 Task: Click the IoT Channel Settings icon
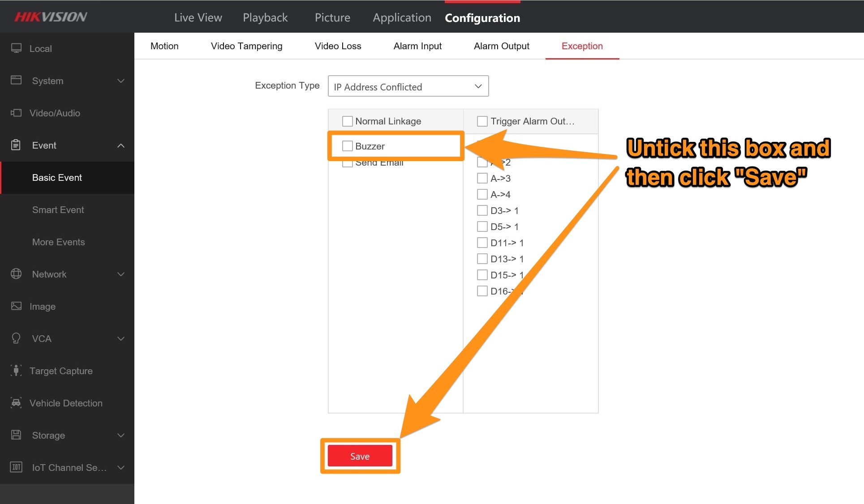coord(16,467)
